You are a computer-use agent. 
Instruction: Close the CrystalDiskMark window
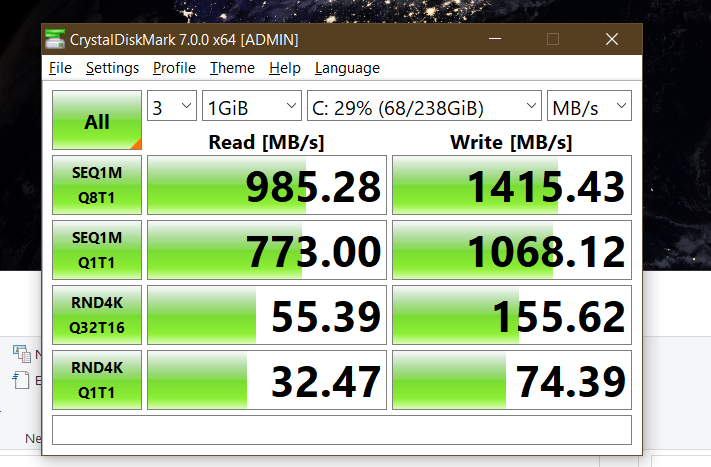pyautogui.click(x=612, y=39)
